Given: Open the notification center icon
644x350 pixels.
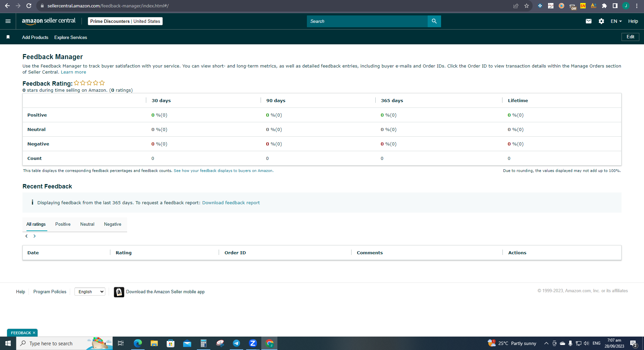Looking at the screenshot, I should [x=634, y=343].
